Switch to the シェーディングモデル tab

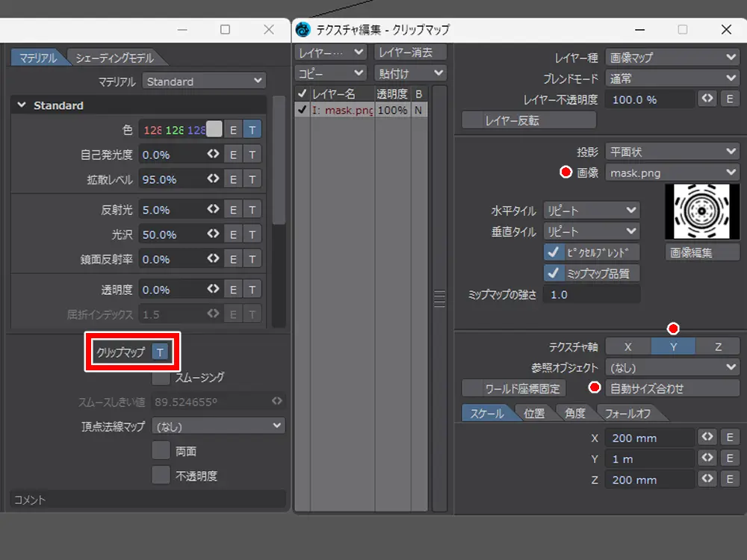(114, 58)
